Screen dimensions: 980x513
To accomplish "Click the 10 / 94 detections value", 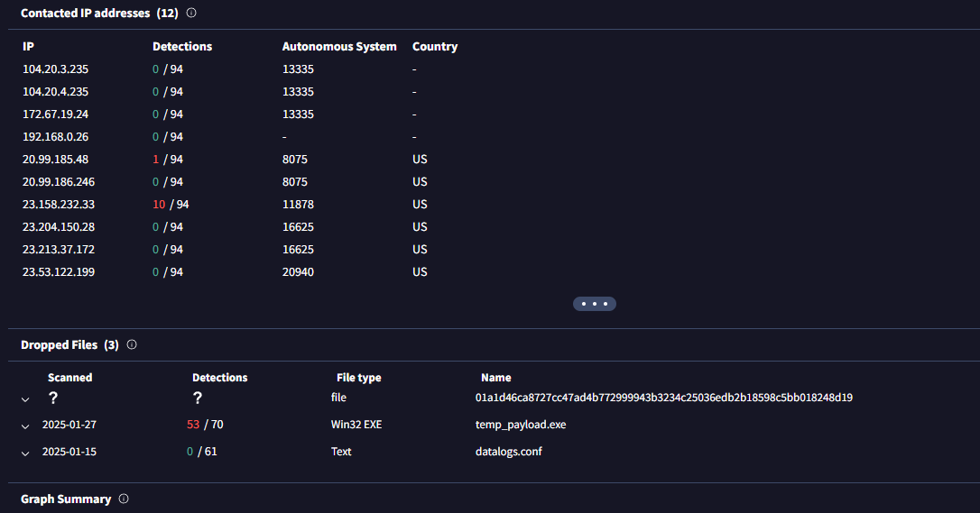I will 171,204.
